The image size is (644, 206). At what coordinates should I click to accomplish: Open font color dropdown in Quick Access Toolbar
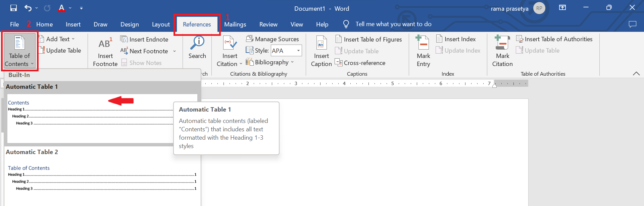pyautogui.click(x=70, y=8)
